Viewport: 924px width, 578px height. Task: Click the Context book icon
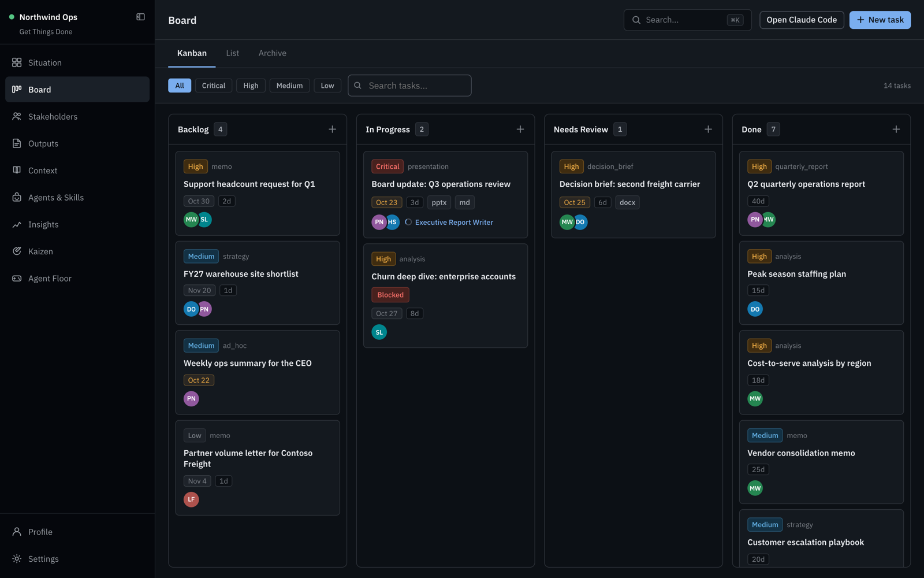tap(17, 170)
